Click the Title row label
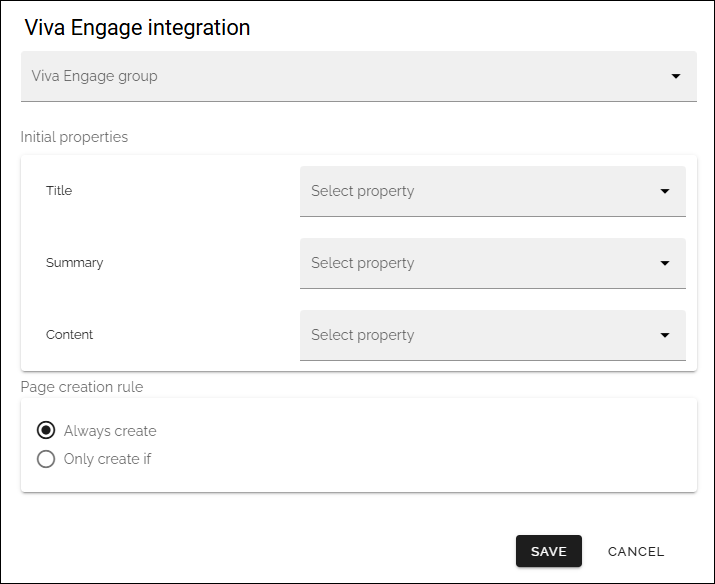715x584 pixels. (59, 191)
